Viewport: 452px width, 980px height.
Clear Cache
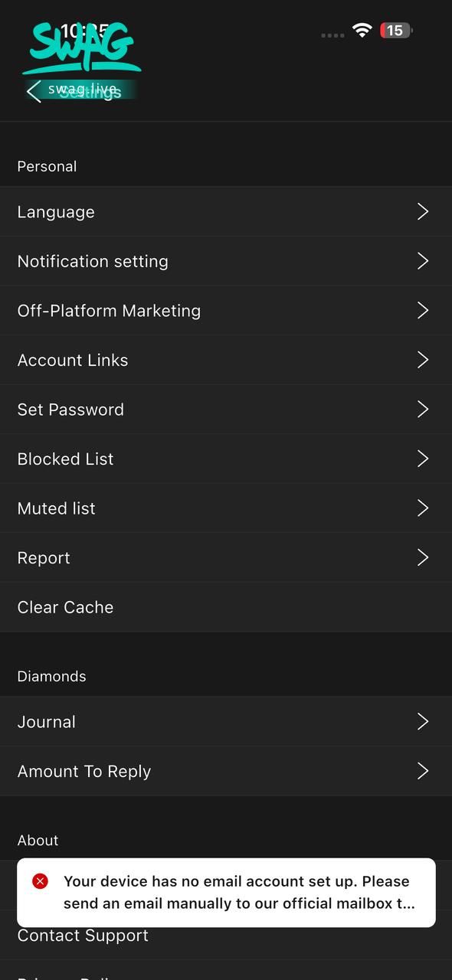[x=226, y=607]
